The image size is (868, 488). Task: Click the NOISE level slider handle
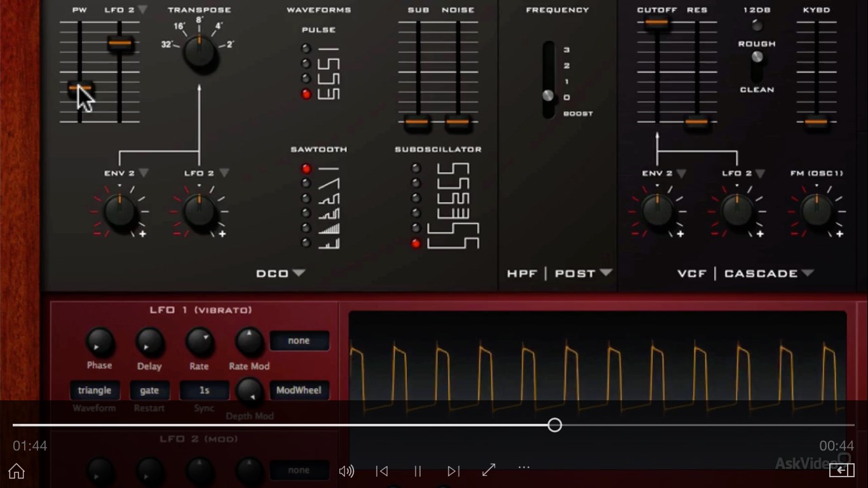tap(458, 122)
